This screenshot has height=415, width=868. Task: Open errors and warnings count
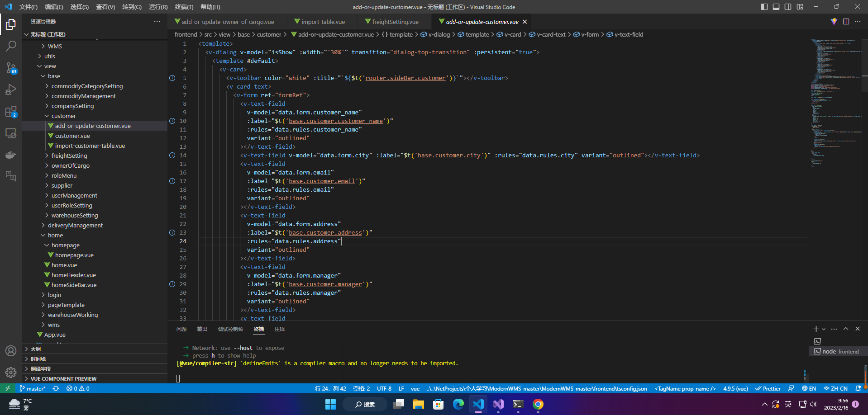pos(78,388)
